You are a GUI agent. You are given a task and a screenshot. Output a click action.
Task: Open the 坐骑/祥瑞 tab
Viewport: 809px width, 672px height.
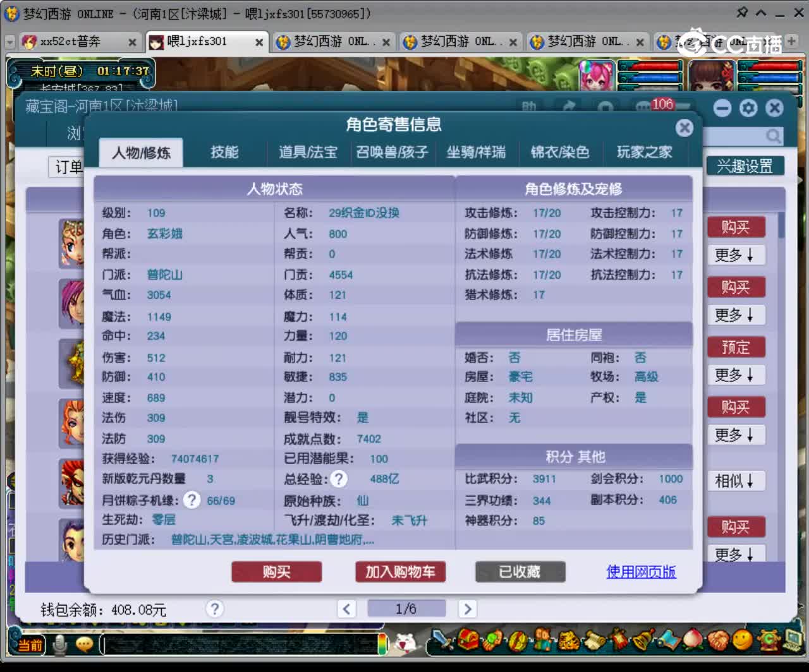(476, 152)
